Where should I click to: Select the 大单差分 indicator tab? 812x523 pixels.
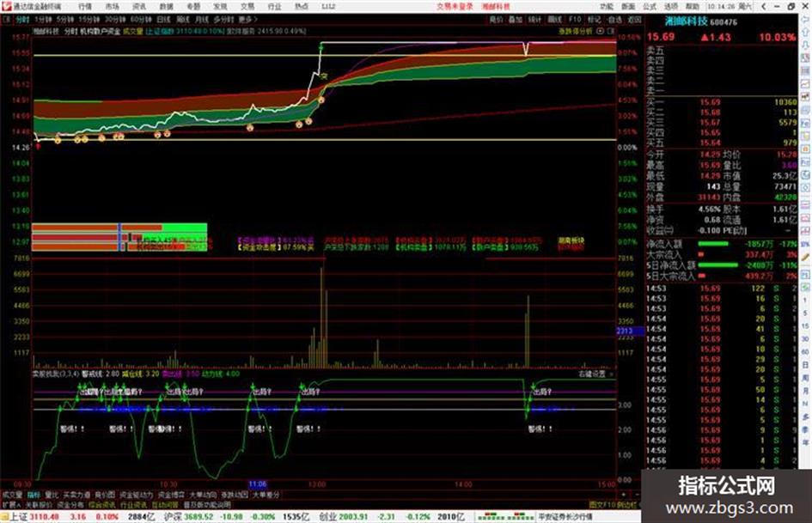[266, 495]
